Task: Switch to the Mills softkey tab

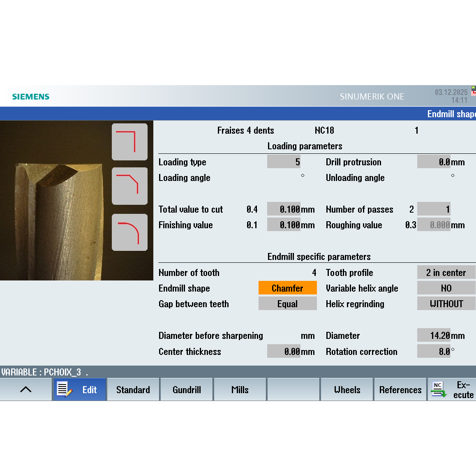Action: point(240,389)
